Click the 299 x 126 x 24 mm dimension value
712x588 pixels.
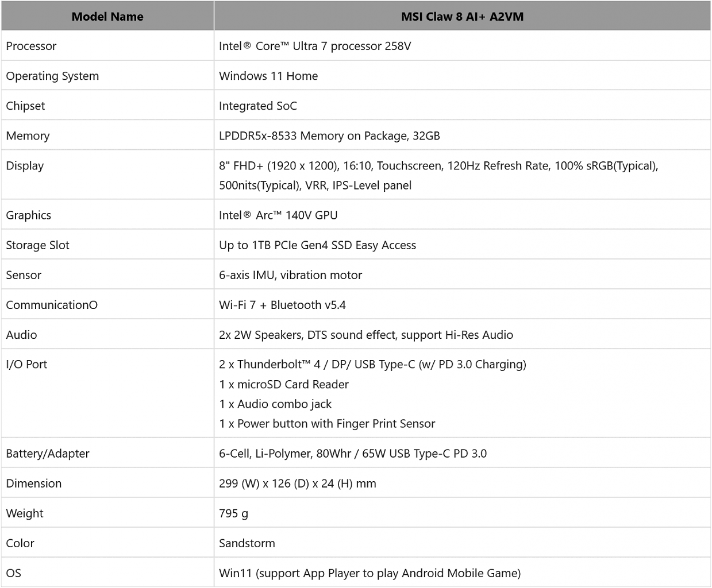coord(298,483)
